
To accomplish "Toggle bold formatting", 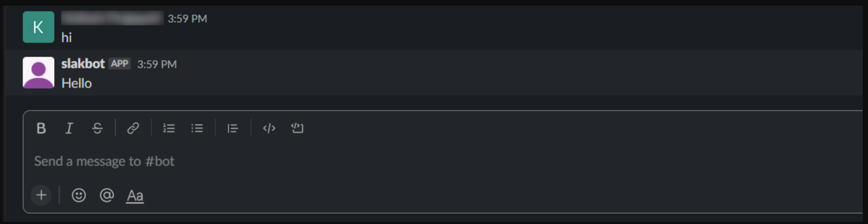I will 41,129.
